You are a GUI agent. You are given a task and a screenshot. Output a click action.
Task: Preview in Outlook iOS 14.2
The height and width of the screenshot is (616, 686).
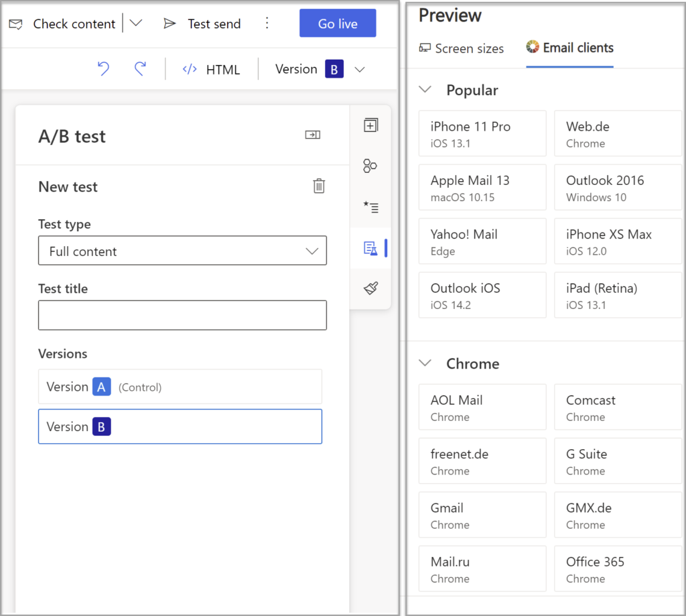coord(482,295)
